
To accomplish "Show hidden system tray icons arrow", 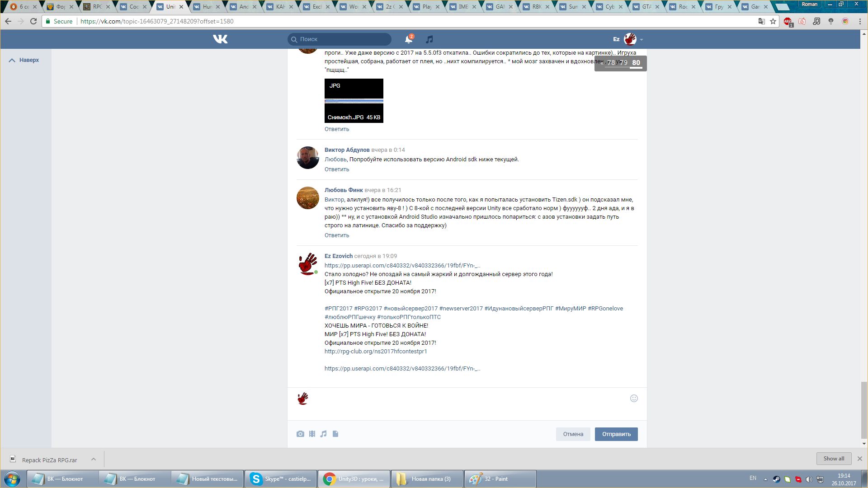I will [x=765, y=479].
